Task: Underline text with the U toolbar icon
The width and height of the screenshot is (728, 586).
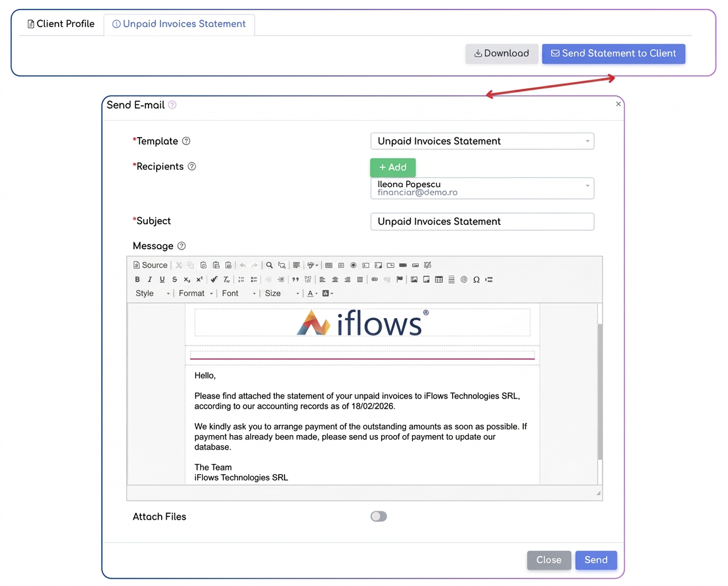Action: point(162,279)
